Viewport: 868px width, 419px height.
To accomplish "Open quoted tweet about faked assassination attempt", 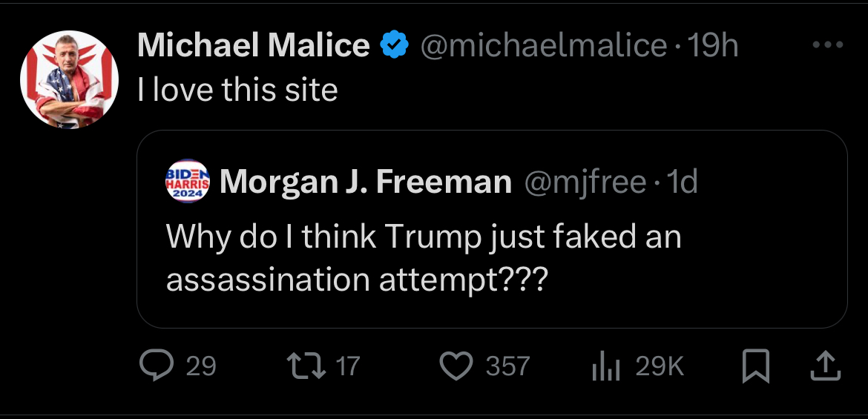I will tap(423, 258).
